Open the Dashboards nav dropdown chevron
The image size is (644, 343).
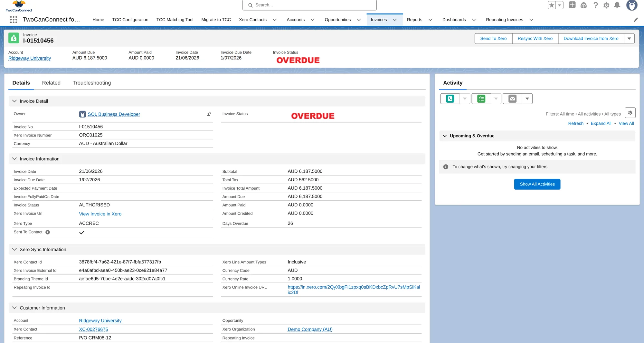point(474,20)
